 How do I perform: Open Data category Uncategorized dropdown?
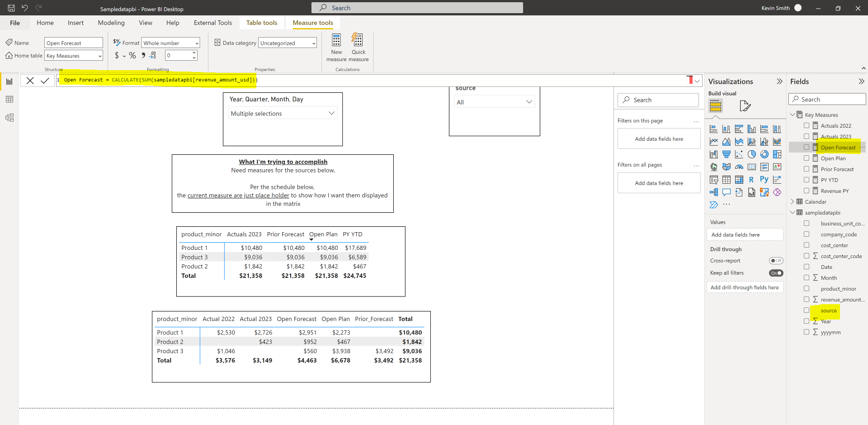[x=288, y=43]
